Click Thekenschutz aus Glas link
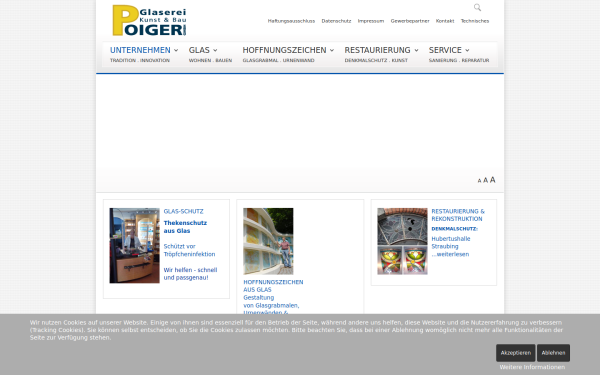600x375 pixels. click(185, 227)
